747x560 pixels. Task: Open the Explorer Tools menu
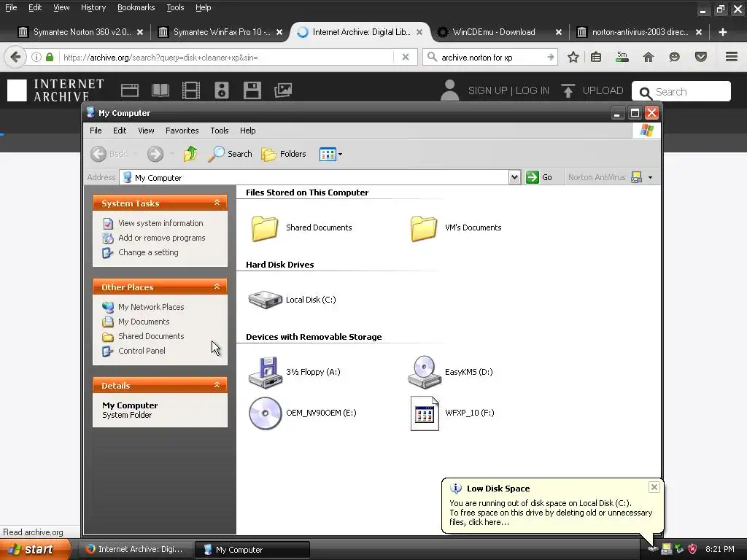coord(220,131)
